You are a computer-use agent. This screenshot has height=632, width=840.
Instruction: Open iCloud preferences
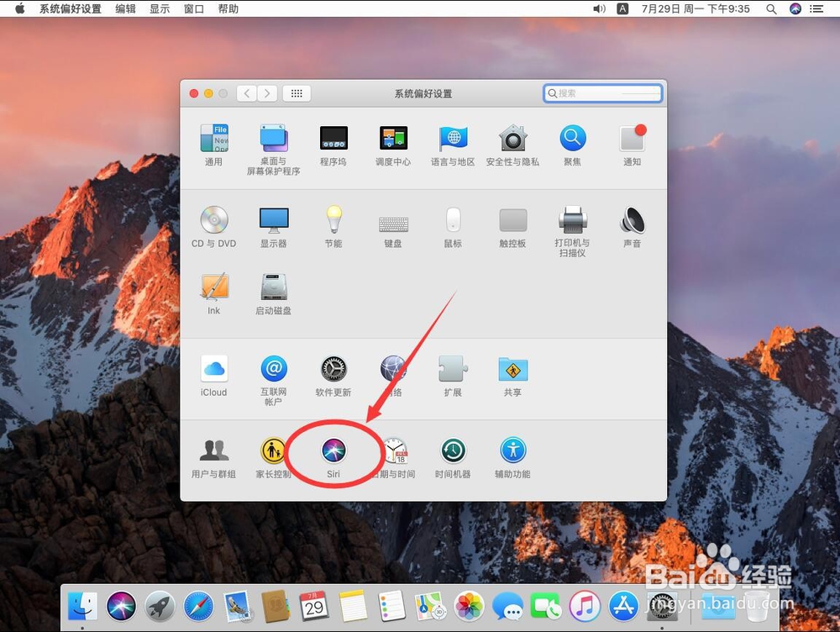pos(213,376)
